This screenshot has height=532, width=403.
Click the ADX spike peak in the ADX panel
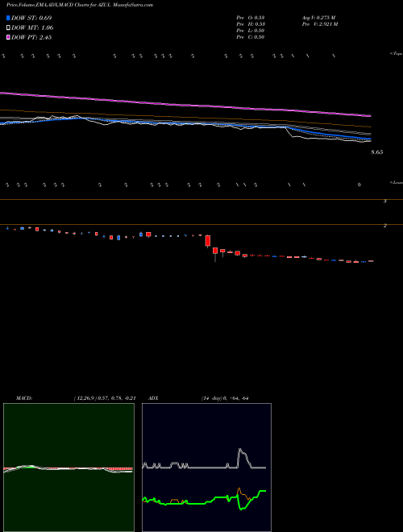[x=240, y=450]
